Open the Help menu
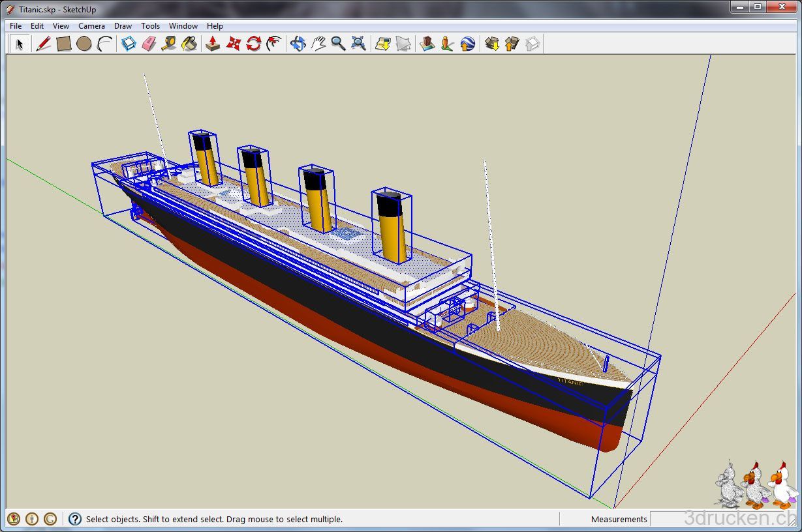Image resolution: width=802 pixels, height=532 pixels. (215, 26)
